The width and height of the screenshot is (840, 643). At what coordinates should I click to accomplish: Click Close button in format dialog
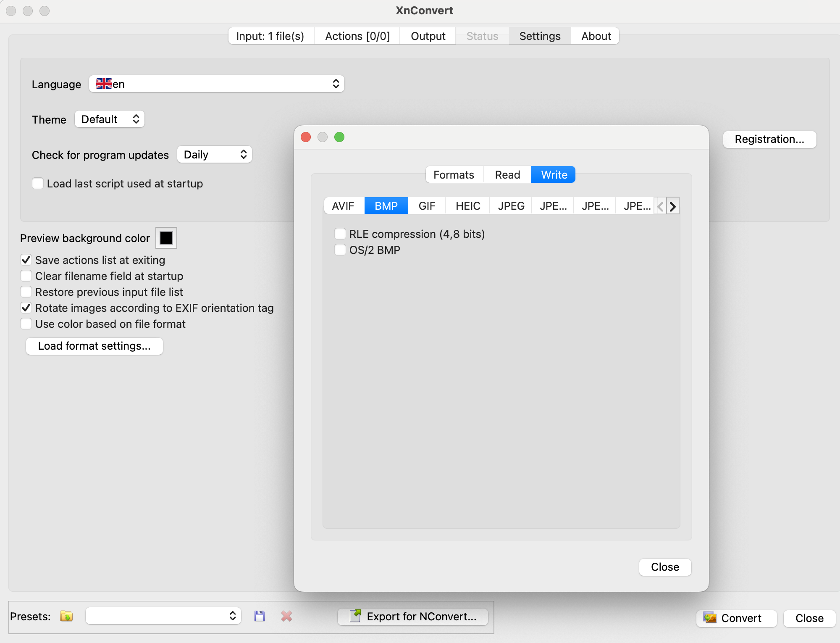point(665,567)
